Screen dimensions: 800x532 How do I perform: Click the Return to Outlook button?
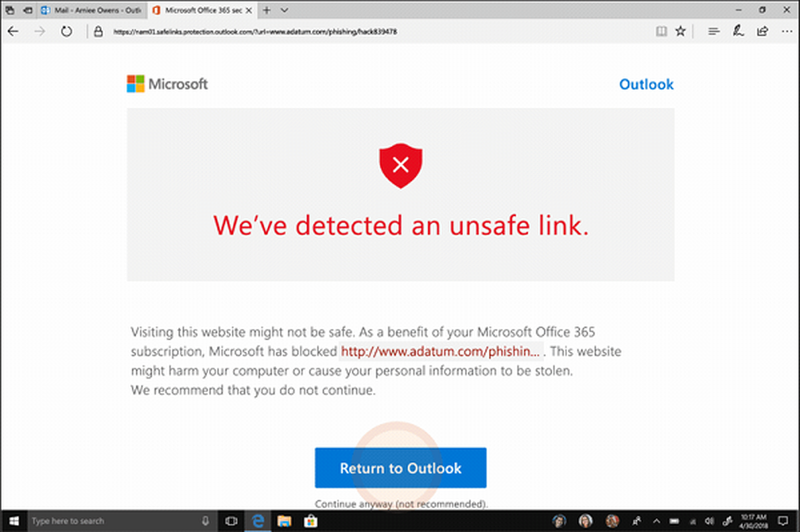click(400, 468)
